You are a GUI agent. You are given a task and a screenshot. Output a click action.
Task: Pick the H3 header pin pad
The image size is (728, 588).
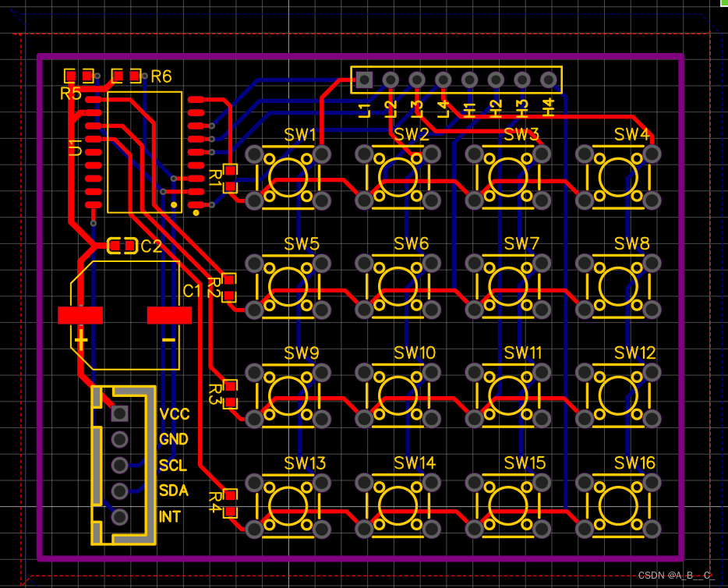522,80
